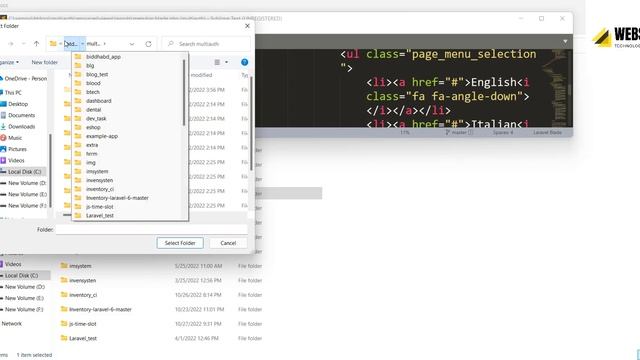The height and width of the screenshot is (360, 640).
Task: Select Videos in Explorer window sidebar
Action: click(12, 264)
